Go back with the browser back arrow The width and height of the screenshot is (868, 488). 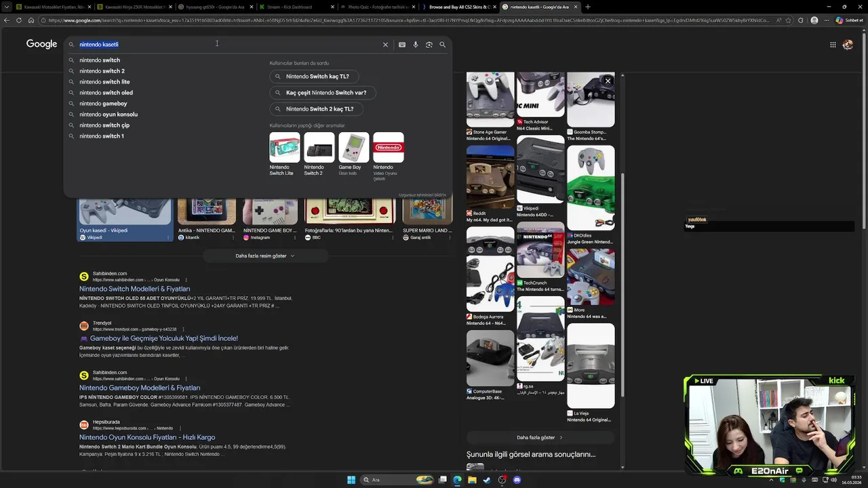tap(6, 20)
